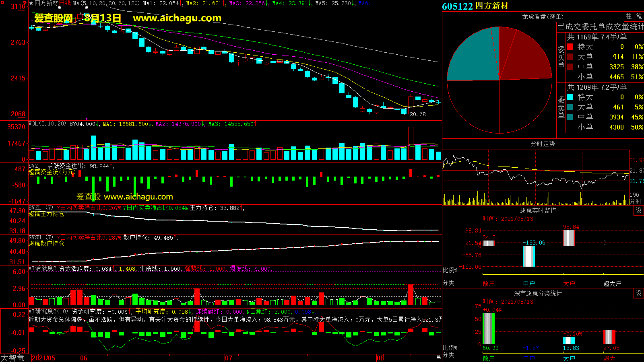
Task: Click the small red square icon at top-left corner
Action: coord(2,2)
